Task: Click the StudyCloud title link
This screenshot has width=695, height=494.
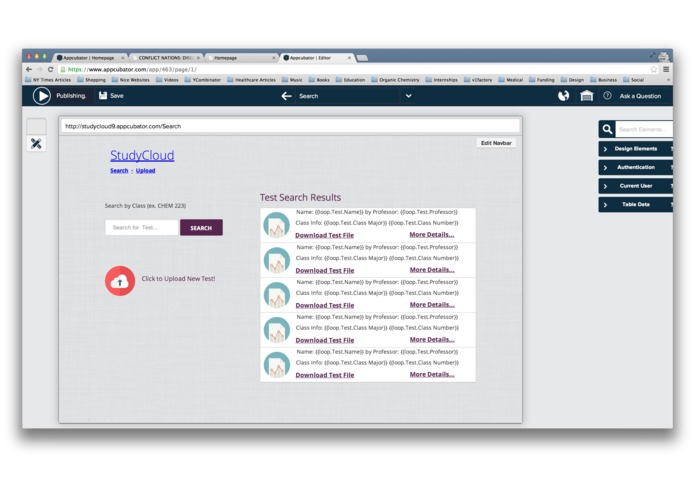Action: click(142, 156)
